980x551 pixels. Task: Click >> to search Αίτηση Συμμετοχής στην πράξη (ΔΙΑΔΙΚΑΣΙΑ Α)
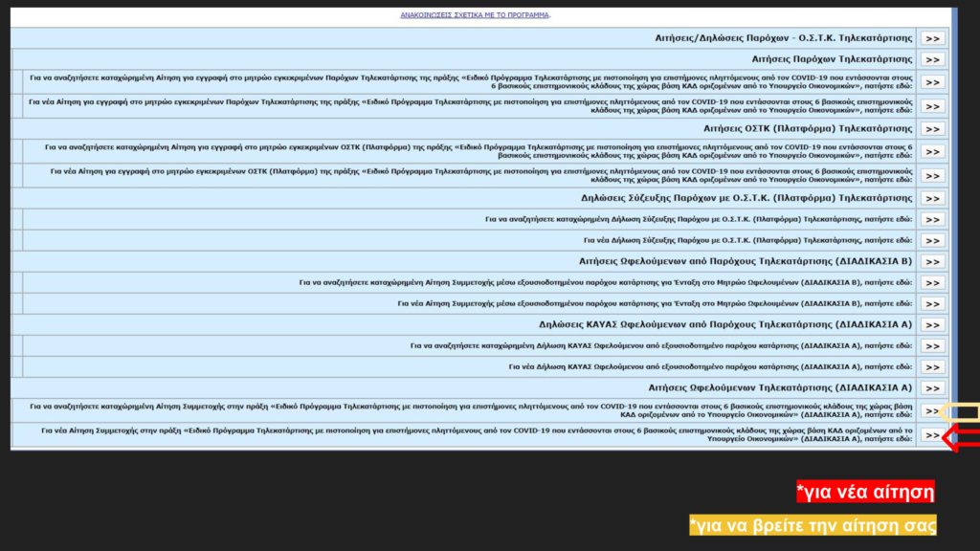(x=931, y=411)
